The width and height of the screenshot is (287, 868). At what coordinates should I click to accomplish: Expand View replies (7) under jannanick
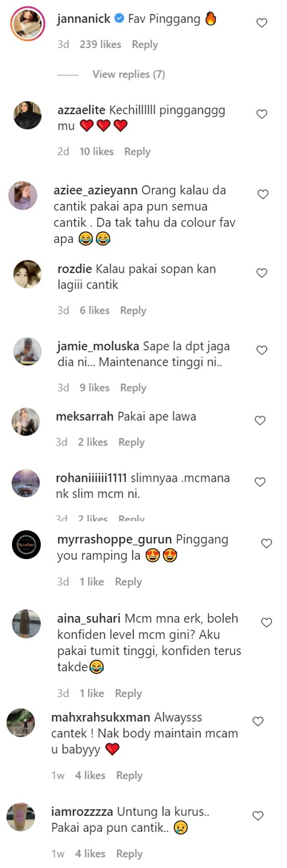click(x=129, y=74)
